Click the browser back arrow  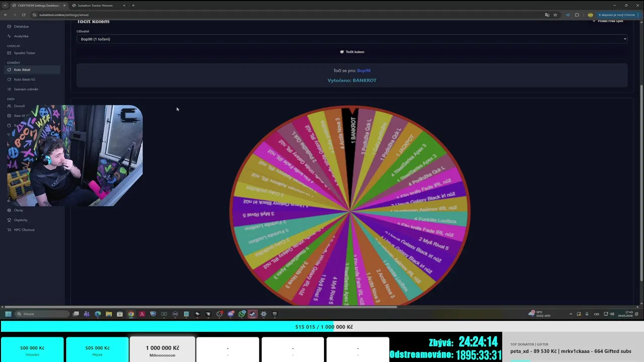pyautogui.click(x=6, y=15)
